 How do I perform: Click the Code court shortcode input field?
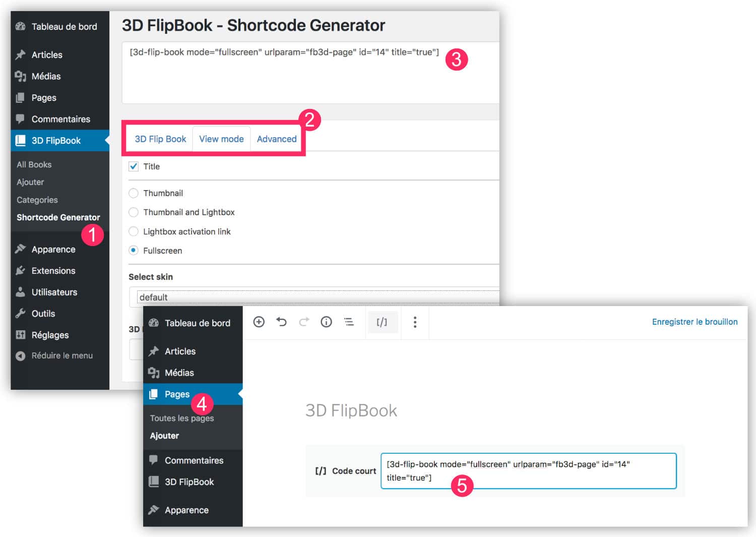pyautogui.click(x=528, y=471)
